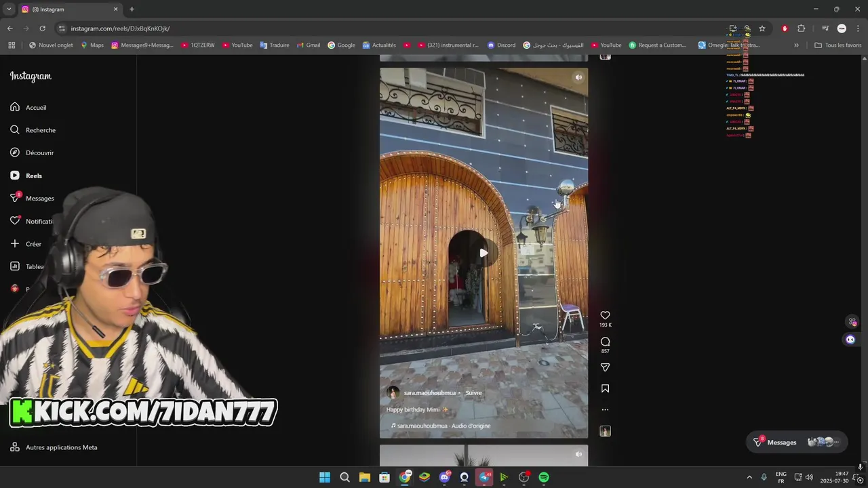The image size is (868, 488).
Task: Open Request a Custom bookmark
Action: tap(658, 45)
